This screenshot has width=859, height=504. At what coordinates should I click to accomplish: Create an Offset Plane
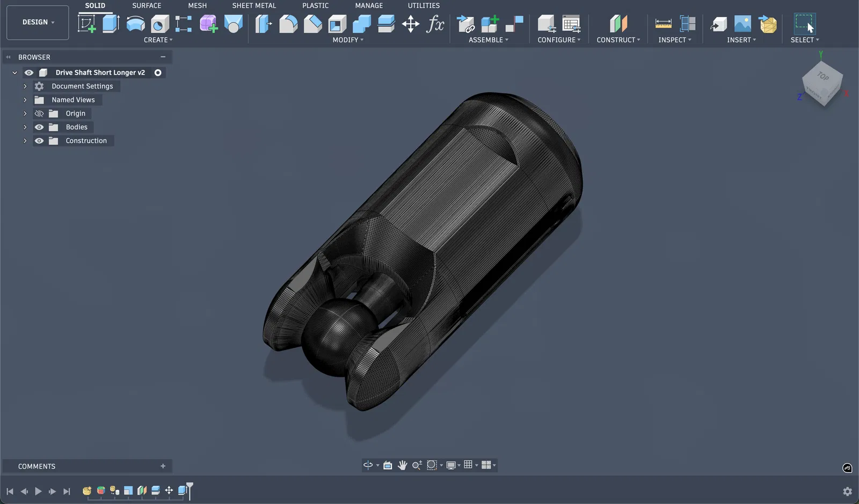(x=618, y=24)
